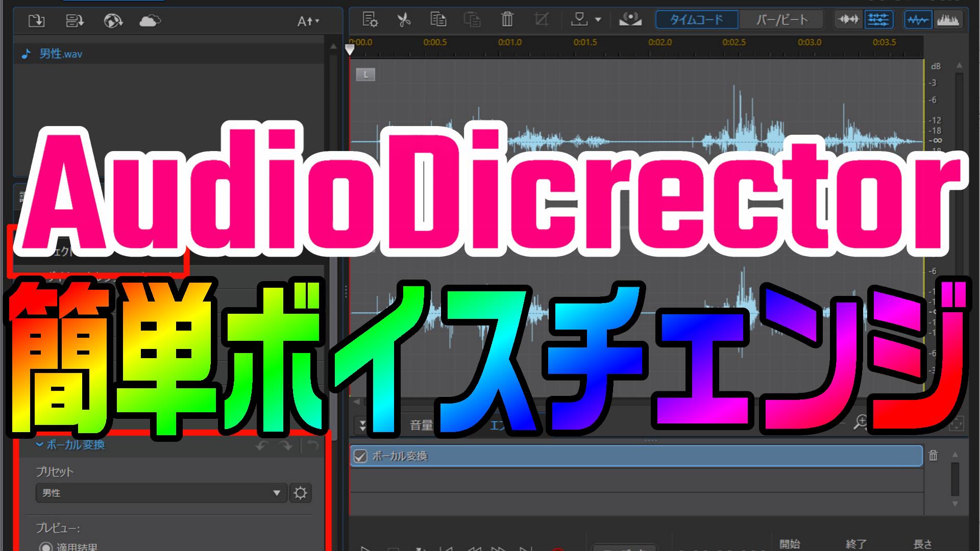
Task: Select the ボーカル変換 effect row
Action: pyautogui.click(x=636, y=456)
